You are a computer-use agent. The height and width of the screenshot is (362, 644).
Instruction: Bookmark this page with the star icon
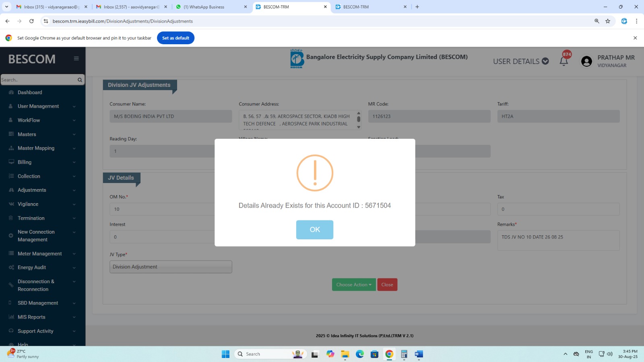pyautogui.click(x=608, y=21)
